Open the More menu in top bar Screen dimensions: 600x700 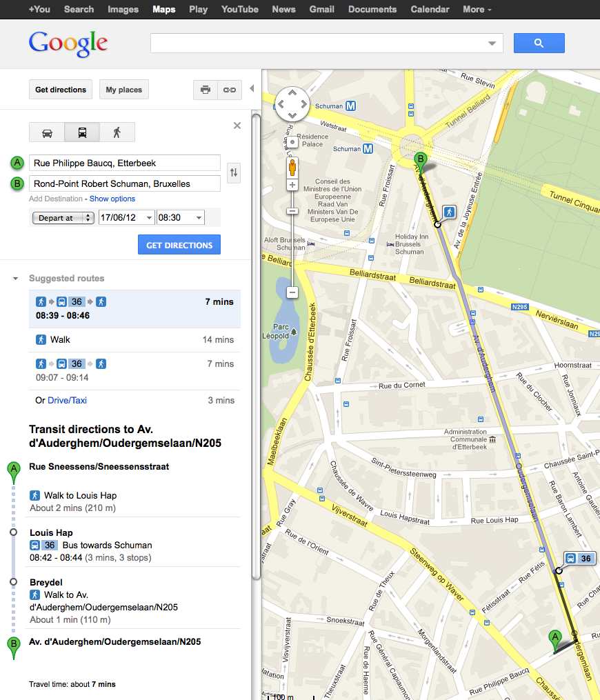[477, 10]
